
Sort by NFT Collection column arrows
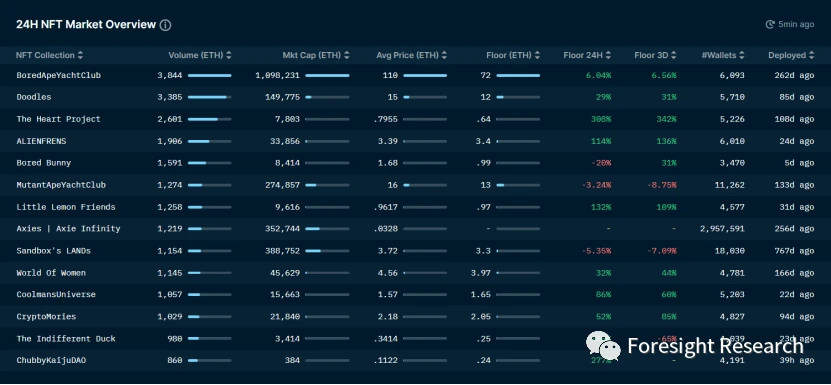coord(80,55)
